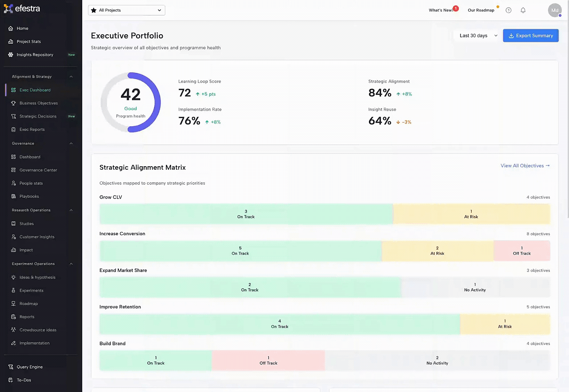This screenshot has width=569, height=392.
Task: Open the Query Engine icon
Action: (11, 367)
